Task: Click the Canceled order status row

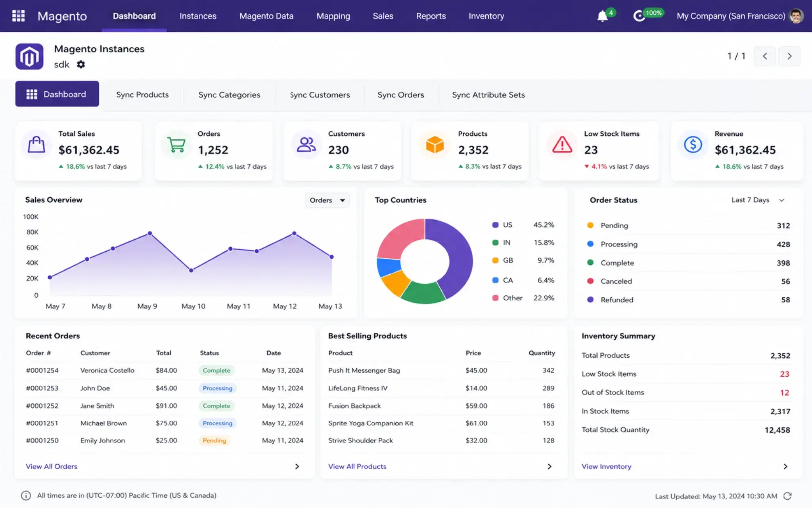Action: [688, 281]
